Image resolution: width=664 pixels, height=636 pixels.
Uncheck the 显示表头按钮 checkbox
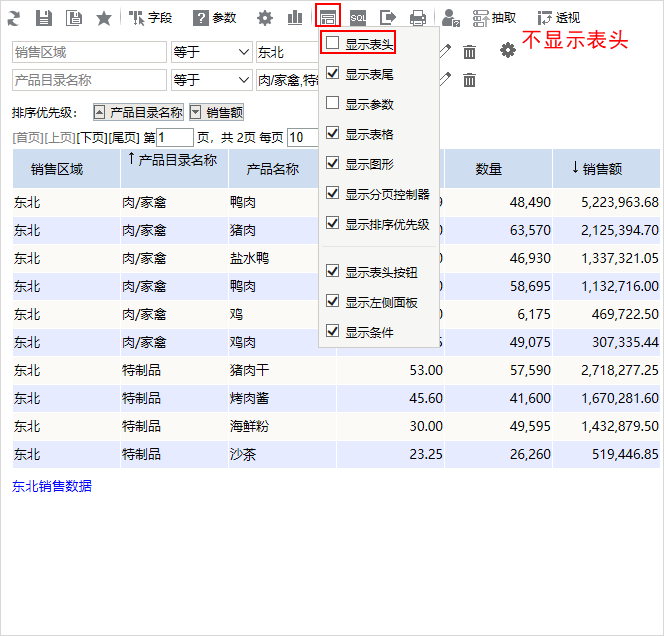pos(332,271)
